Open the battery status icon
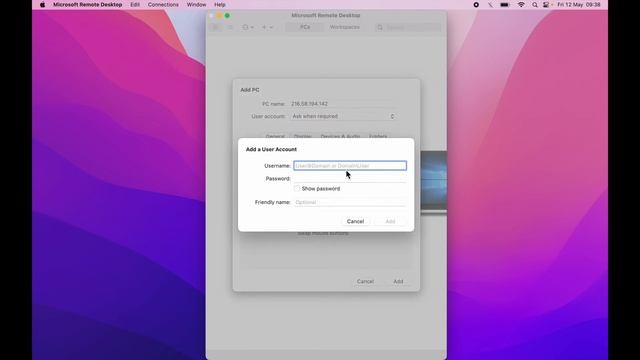The height and width of the screenshot is (360, 640). pos(505,5)
